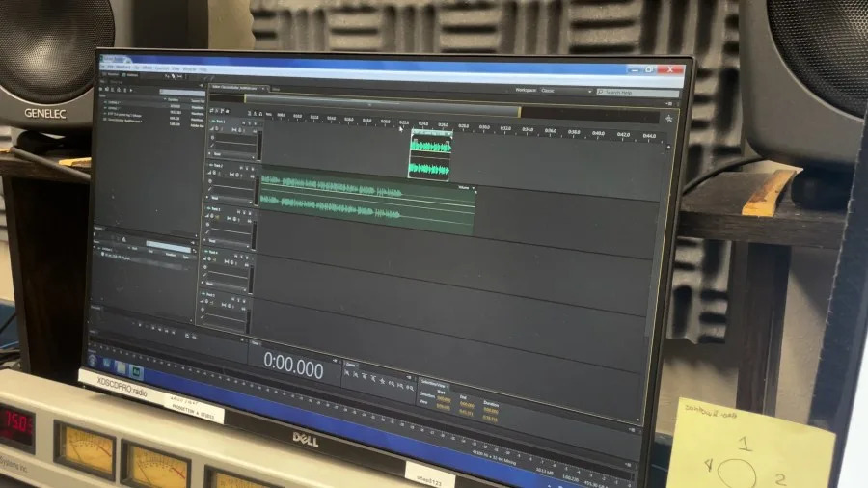
Task: Select the short clip on Track 1
Action: 430,155
